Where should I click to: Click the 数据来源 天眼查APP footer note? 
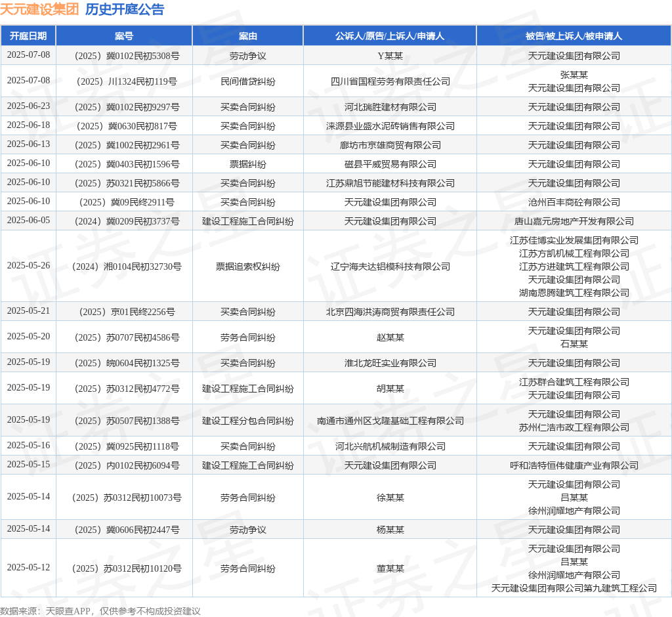click(100, 611)
